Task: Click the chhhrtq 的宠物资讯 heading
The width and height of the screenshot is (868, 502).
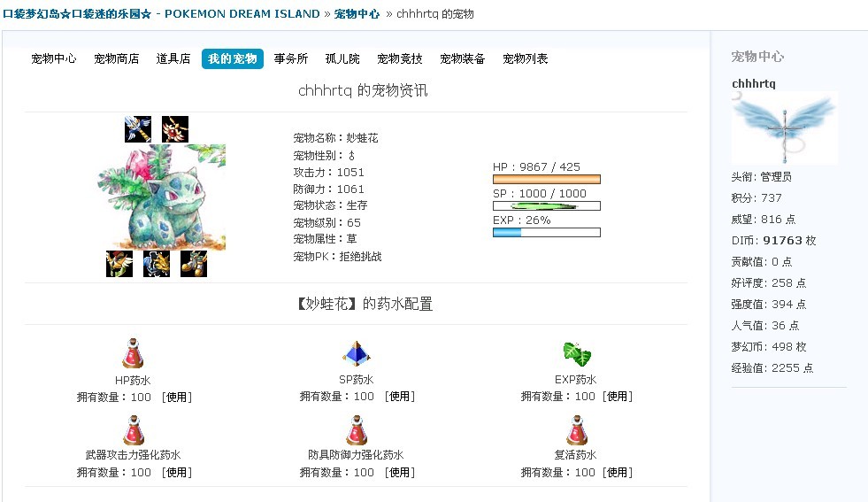Action: (363, 90)
